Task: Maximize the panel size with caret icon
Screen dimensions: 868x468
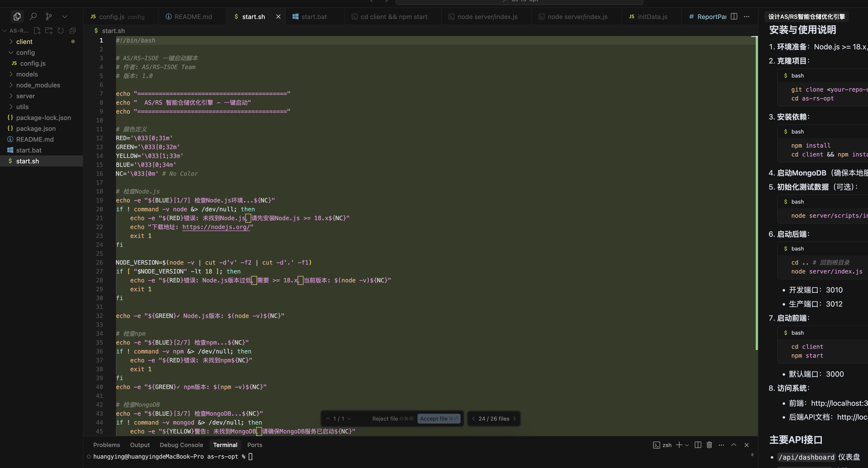Action: tap(734, 445)
